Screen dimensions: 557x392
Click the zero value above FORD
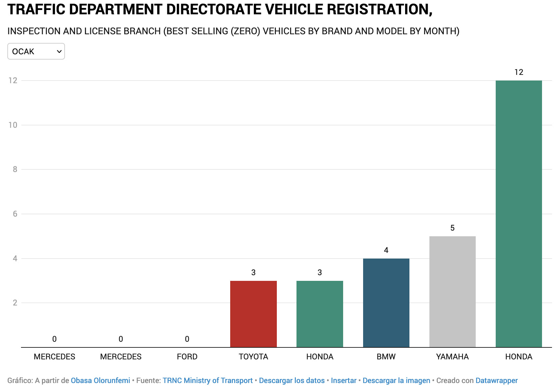pyautogui.click(x=187, y=339)
